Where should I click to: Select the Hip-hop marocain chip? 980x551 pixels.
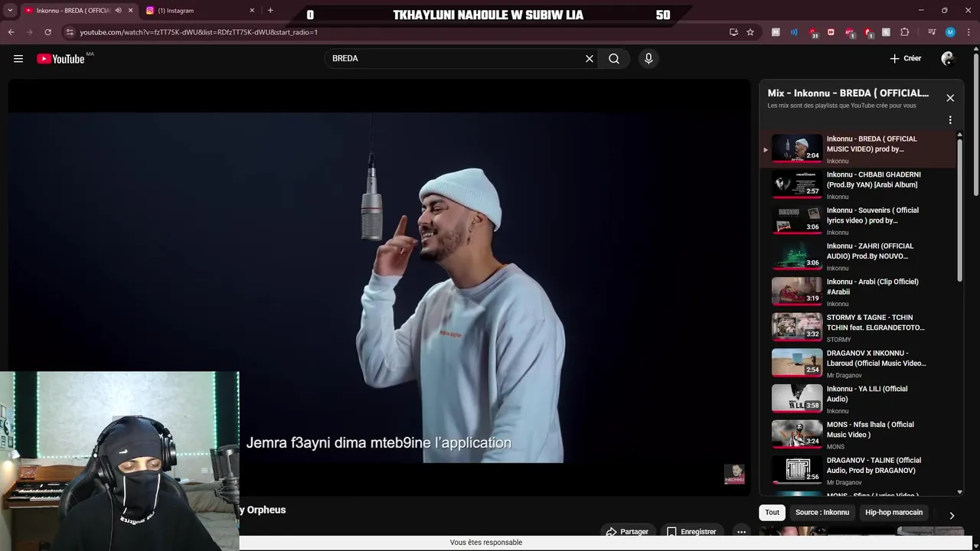click(x=893, y=513)
